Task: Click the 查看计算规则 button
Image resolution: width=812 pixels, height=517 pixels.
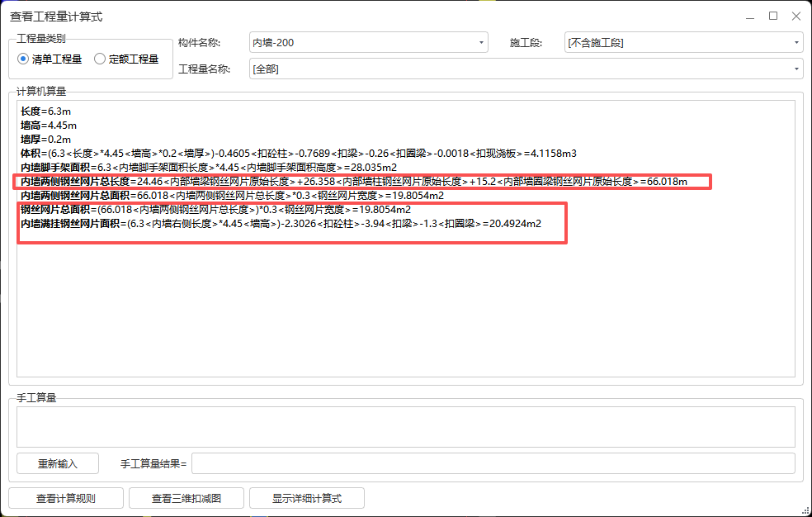Action: pos(66,498)
